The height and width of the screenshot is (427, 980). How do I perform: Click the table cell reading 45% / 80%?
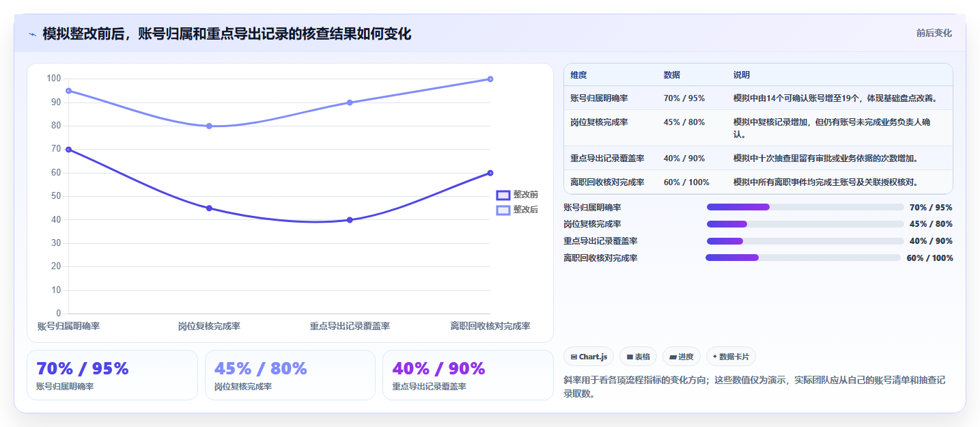pyautogui.click(x=684, y=122)
